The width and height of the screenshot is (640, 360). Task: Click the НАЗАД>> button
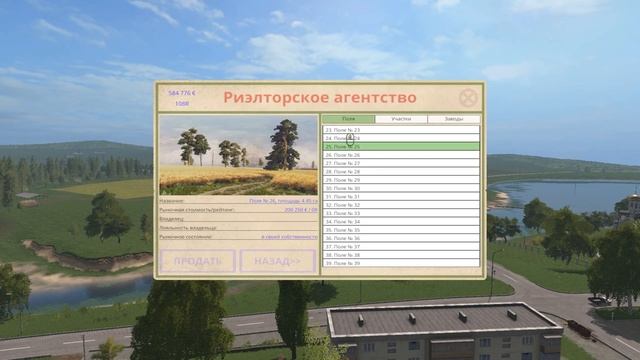click(x=278, y=261)
